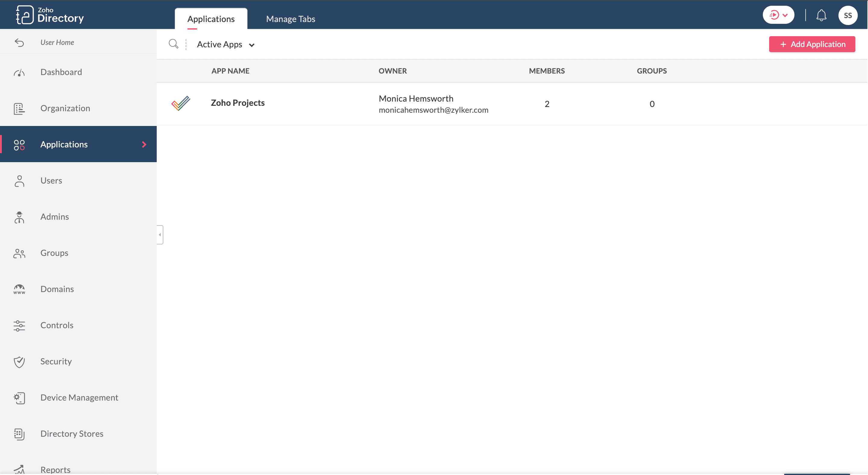Collapse the left sidebar panel handle
The width and height of the screenshot is (868, 475).
160,235
